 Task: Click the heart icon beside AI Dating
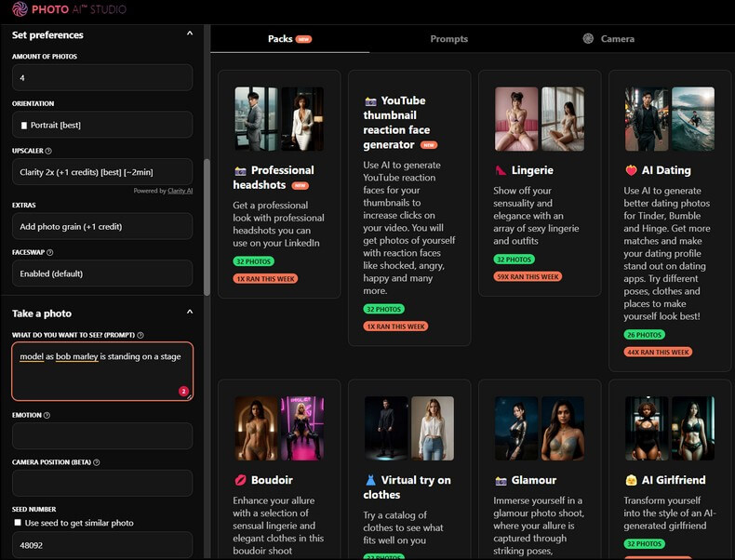631,170
